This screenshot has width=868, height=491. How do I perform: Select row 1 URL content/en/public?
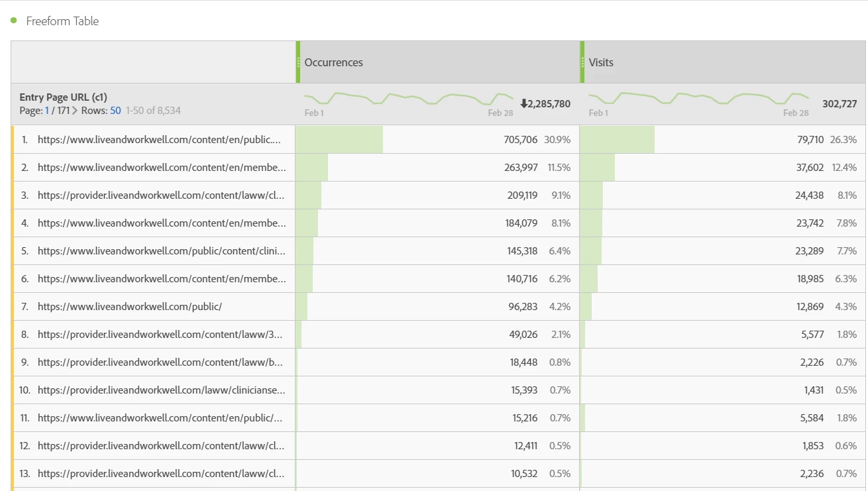159,140
